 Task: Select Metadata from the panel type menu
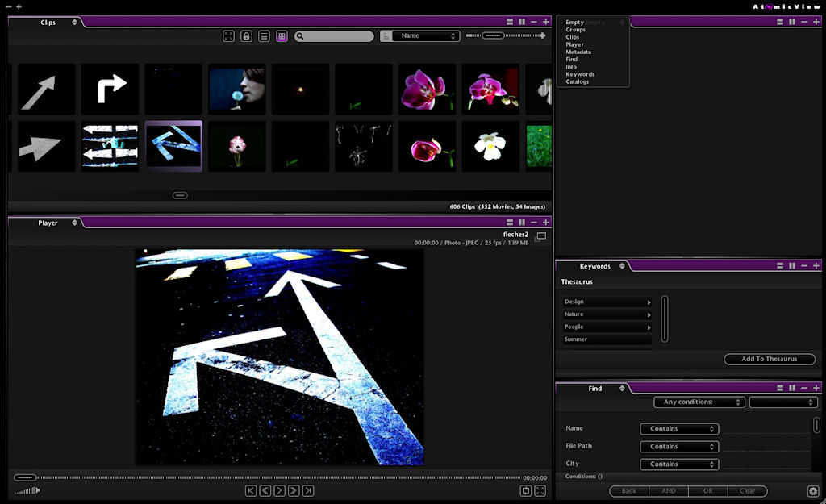(578, 52)
